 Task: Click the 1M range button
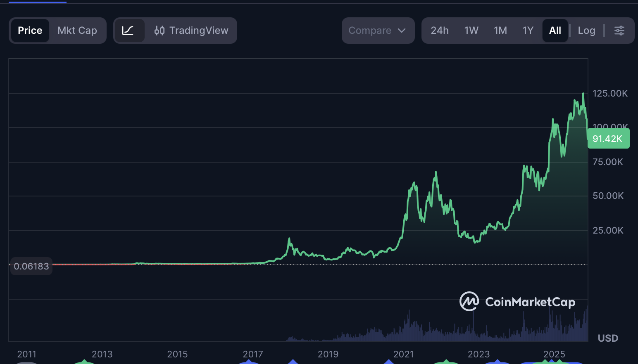tap(500, 30)
